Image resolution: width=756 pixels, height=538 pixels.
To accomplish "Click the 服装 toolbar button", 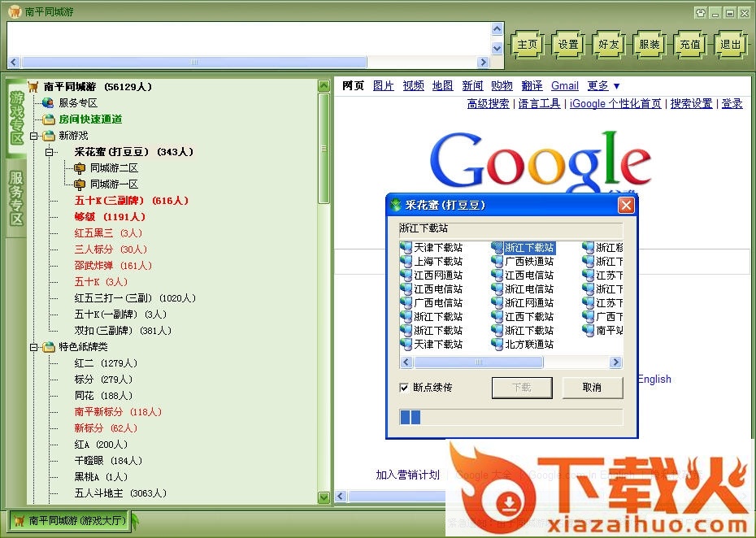I will pyautogui.click(x=649, y=45).
